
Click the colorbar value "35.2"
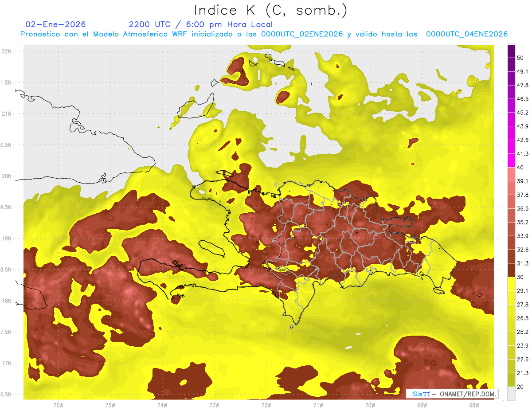pyautogui.click(x=523, y=222)
